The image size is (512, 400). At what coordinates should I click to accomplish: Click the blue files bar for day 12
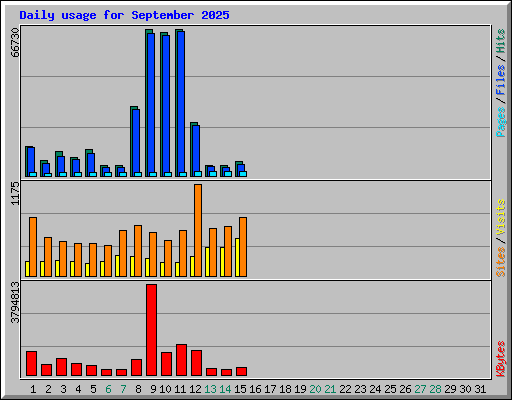coord(196,149)
